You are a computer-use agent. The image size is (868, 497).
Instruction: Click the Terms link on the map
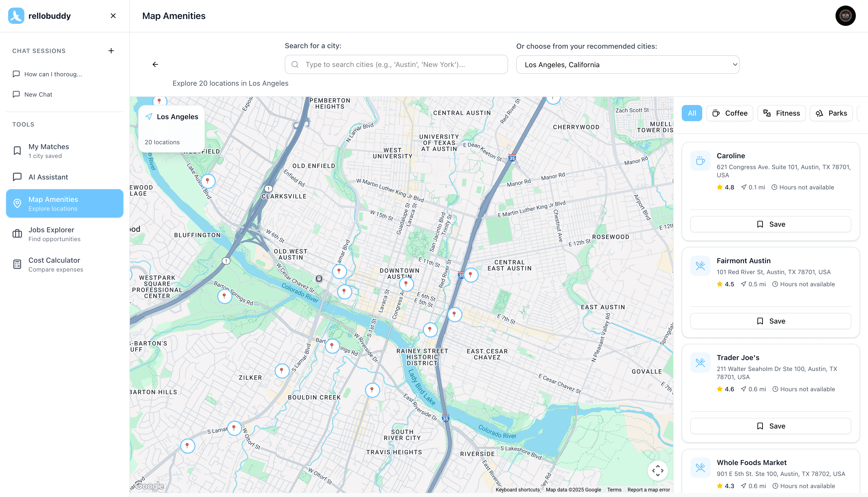click(614, 489)
